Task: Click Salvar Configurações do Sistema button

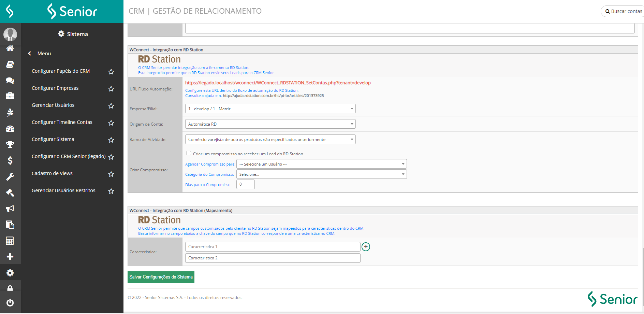Action: click(x=161, y=277)
